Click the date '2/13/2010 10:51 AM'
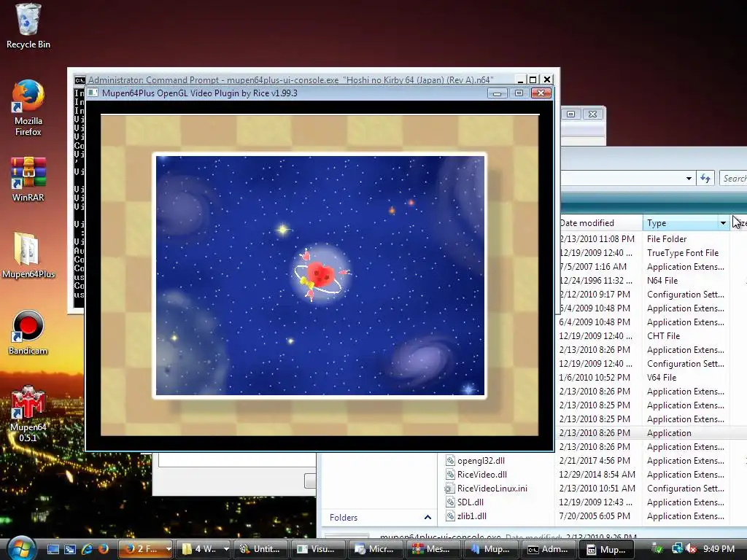 597,488
